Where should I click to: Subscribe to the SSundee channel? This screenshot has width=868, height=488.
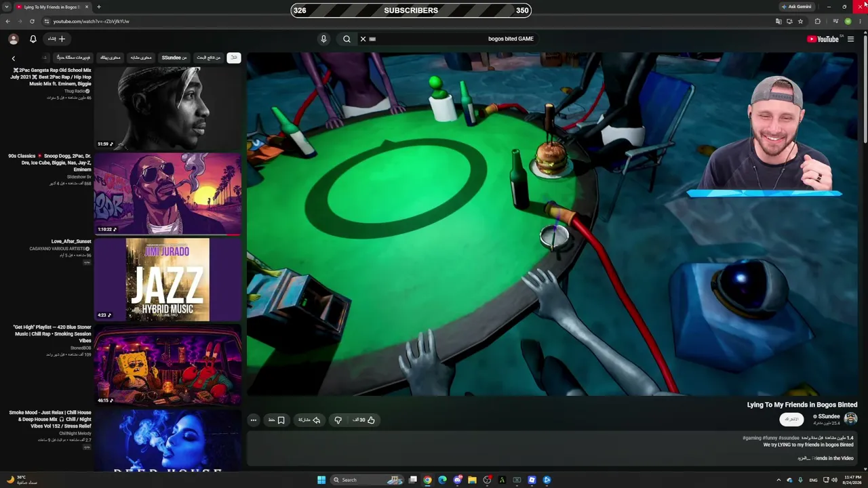click(791, 420)
